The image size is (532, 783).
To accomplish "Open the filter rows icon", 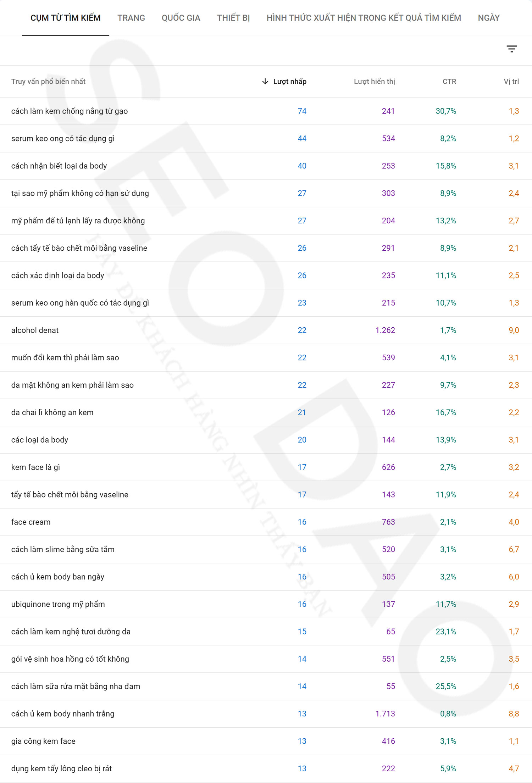I will pos(511,49).
